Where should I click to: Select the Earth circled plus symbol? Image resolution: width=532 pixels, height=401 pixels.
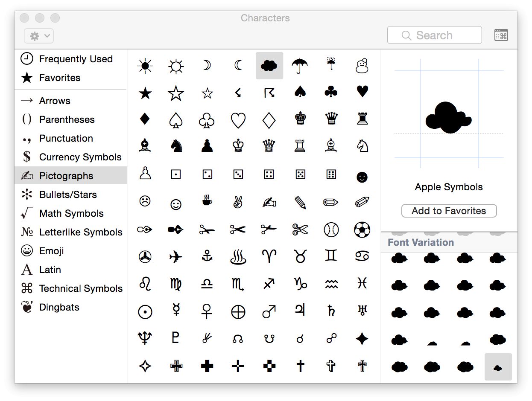[238, 312]
